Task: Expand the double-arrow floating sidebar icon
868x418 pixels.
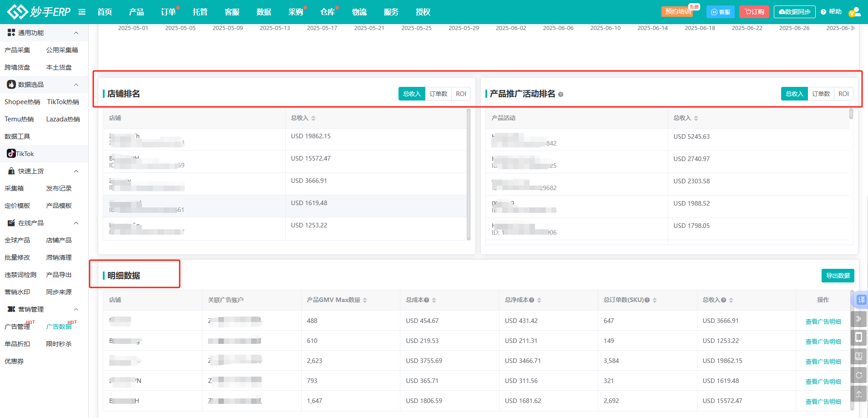Action: [x=858, y=319]
